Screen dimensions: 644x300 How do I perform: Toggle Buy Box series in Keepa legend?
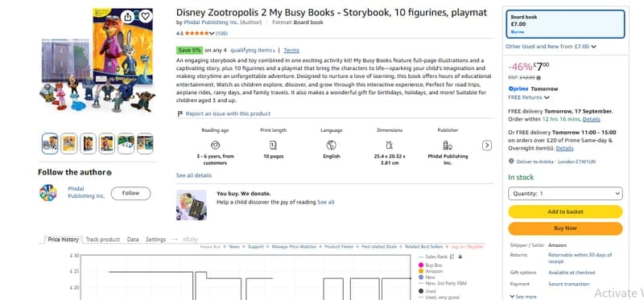point(430,265)
